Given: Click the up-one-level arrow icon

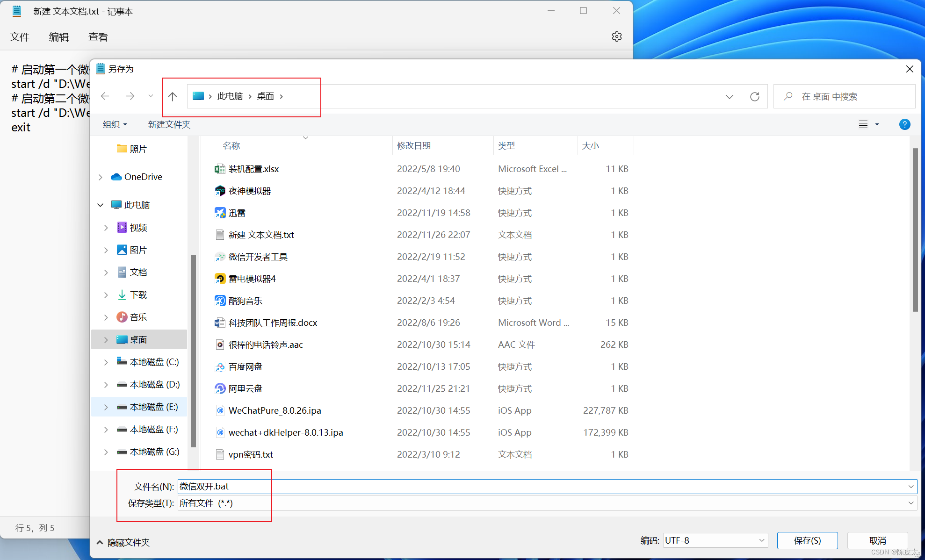Looking at the screenshot, I should pyautogui.click(x=173, y=97).
